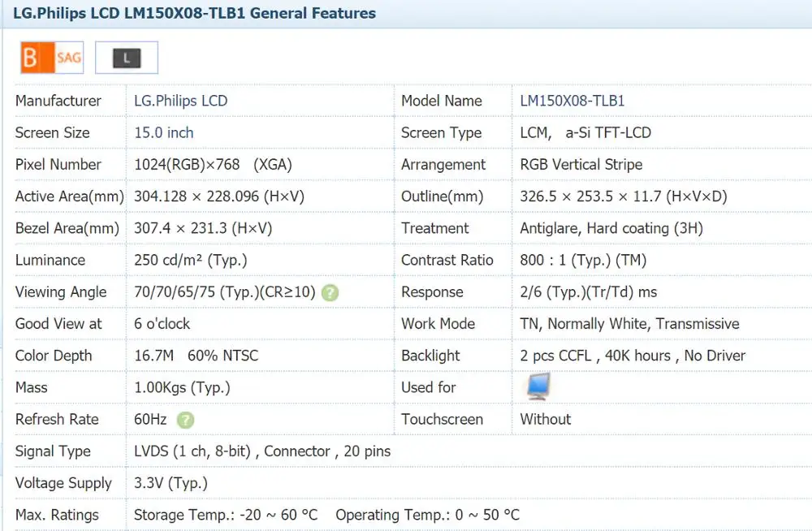Click the monitor icon beside Used for
The height and width of the screenshot is (531, 812).
[x=538, y=387]
